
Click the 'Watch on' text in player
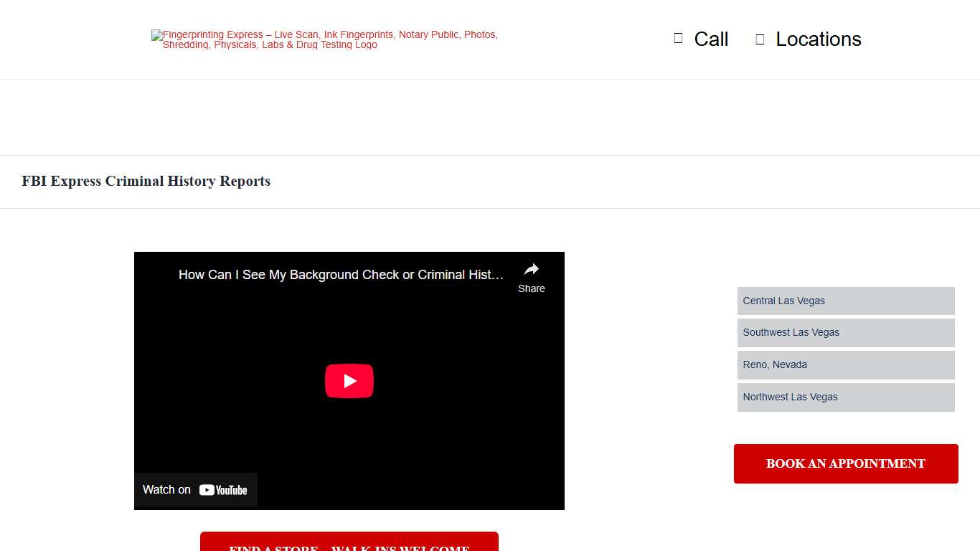click(x=166, y=490)
